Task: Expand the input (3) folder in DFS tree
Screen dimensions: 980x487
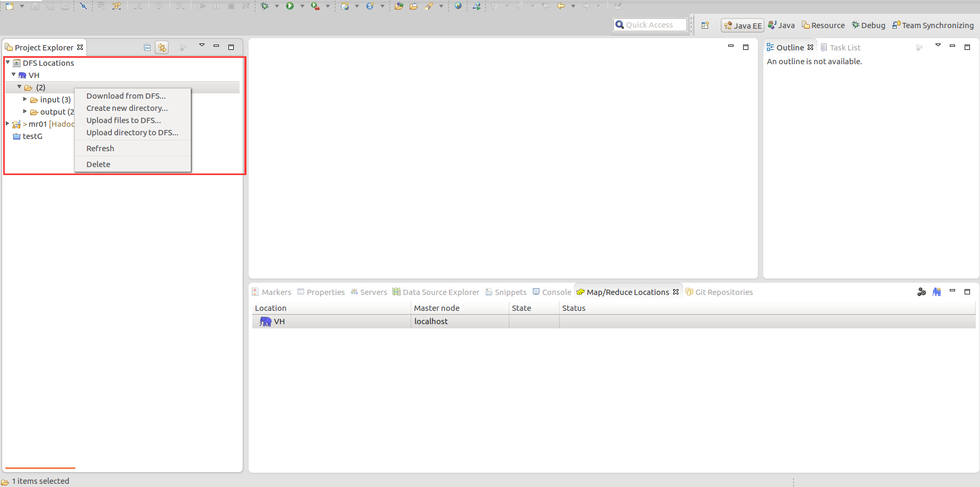Action: pyautogui.click(x=24, y=99)
